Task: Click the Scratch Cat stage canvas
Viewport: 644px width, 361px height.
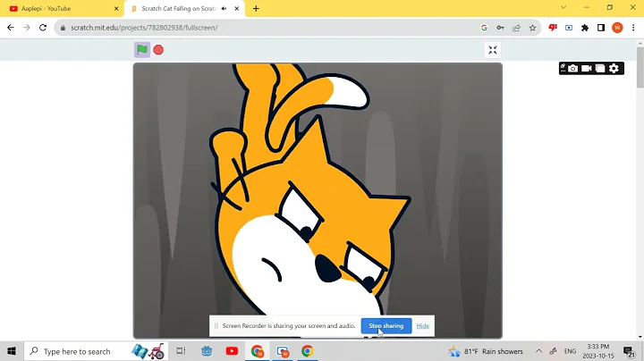Action: click(318, 200)
